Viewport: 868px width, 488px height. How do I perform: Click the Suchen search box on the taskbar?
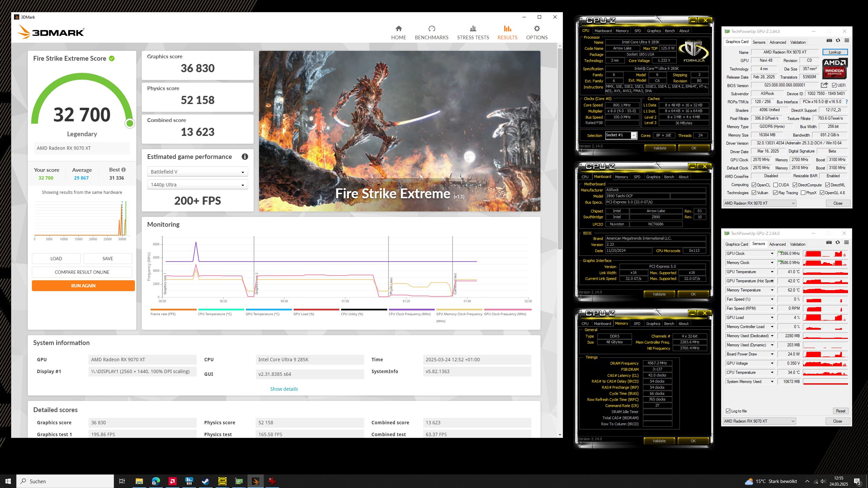pyautogui.click(x=65, y=481)
